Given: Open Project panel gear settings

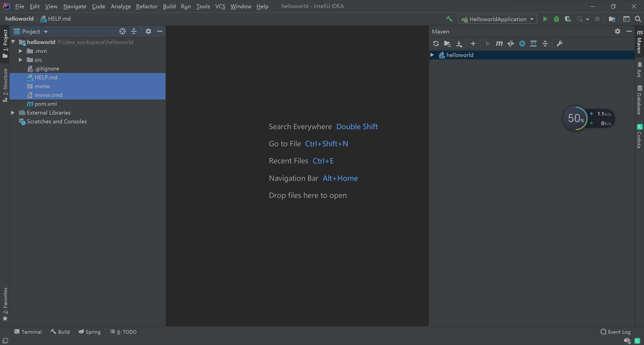Looking at the screenshot, I should click(148, 31).
